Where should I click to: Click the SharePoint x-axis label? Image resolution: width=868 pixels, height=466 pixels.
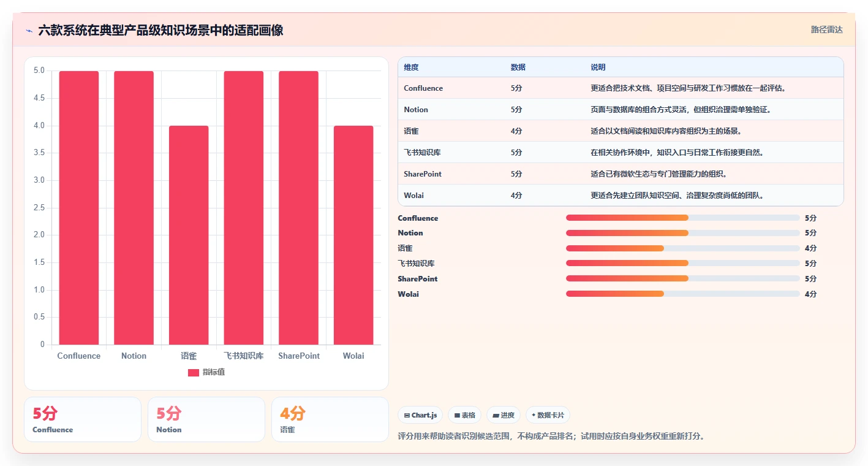click(x=299, y=356)
